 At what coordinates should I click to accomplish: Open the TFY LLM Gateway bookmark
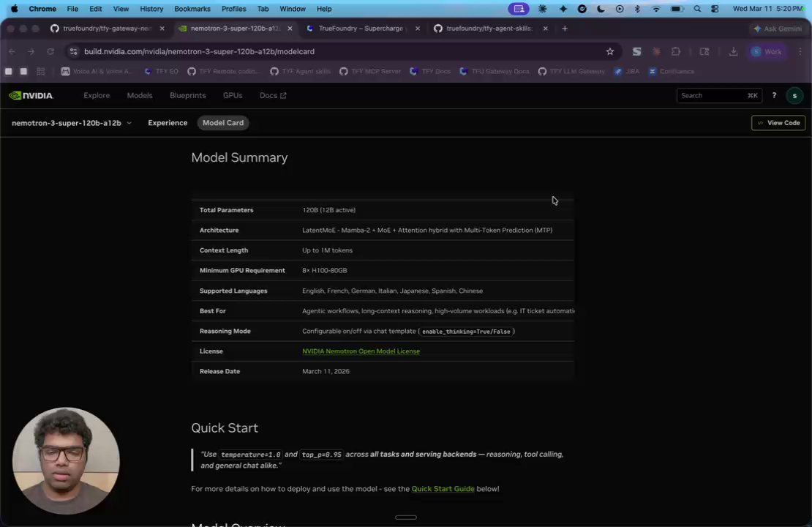click(x=571, y=72)
